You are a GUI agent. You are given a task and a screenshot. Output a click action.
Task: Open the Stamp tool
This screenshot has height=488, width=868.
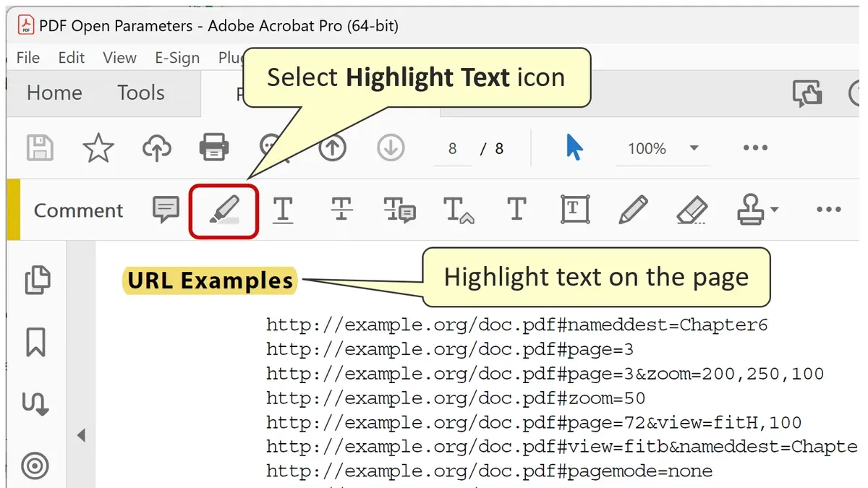(x=752, y=210)
